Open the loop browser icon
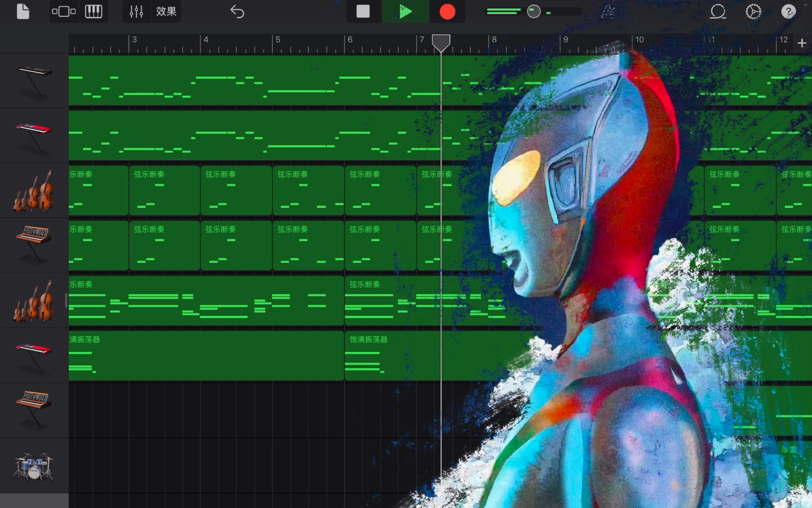The image size is (812, 508). pos(718,12)
